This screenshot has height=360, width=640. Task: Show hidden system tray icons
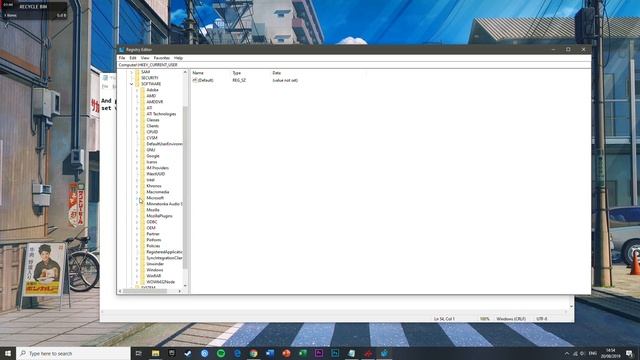567,353
